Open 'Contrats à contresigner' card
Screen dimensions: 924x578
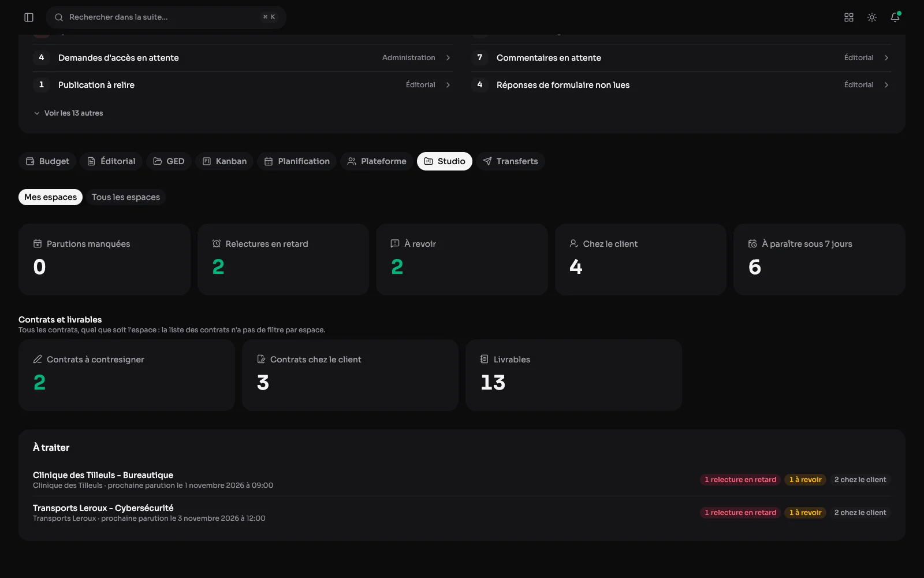coord(126,375)
